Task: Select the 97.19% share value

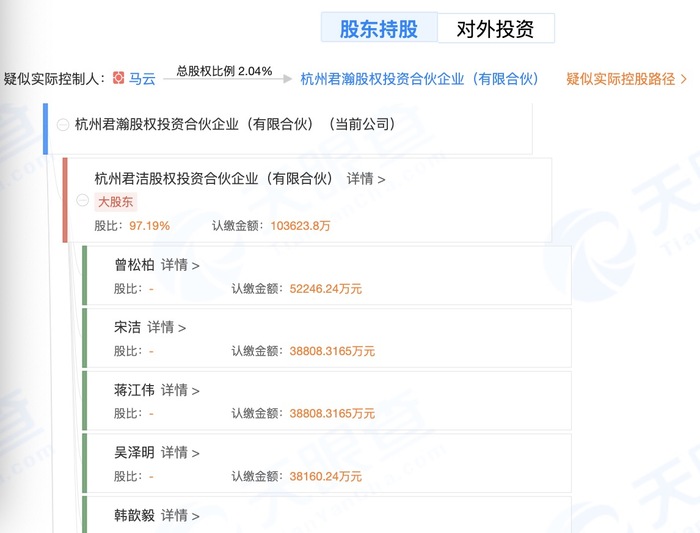Action: (150, 226)
